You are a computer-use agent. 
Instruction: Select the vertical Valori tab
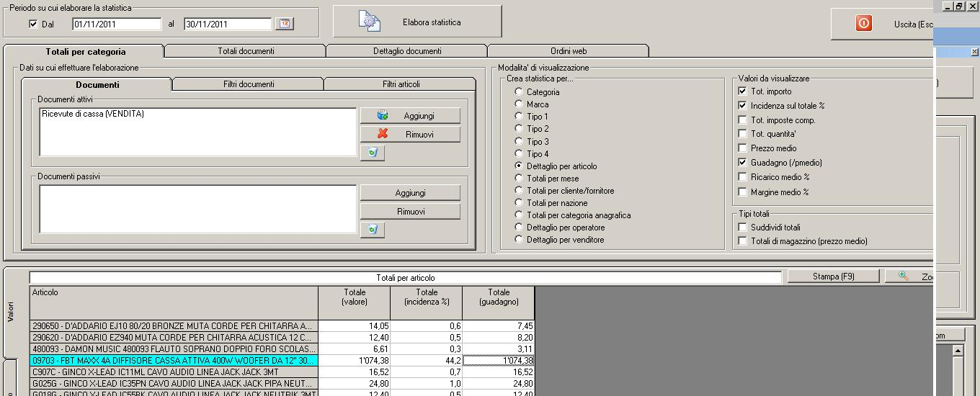tap(11, 313)
